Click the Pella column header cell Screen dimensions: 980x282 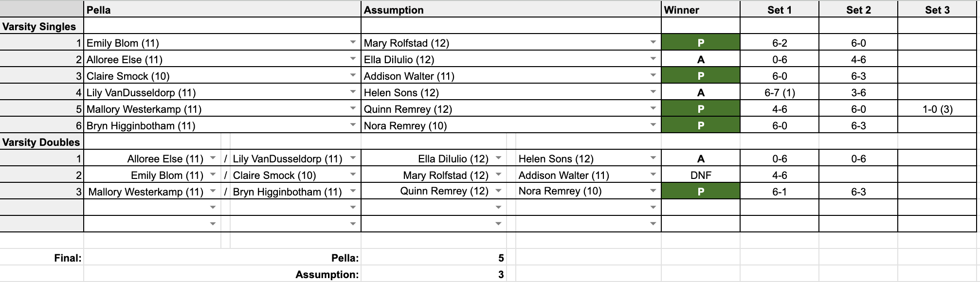[x=222, y=10]
